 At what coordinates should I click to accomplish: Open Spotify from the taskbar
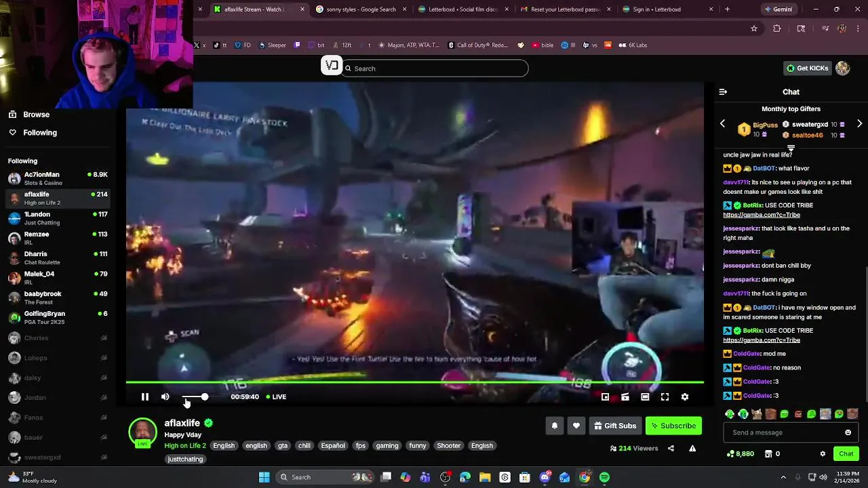[x=604, y=477]
